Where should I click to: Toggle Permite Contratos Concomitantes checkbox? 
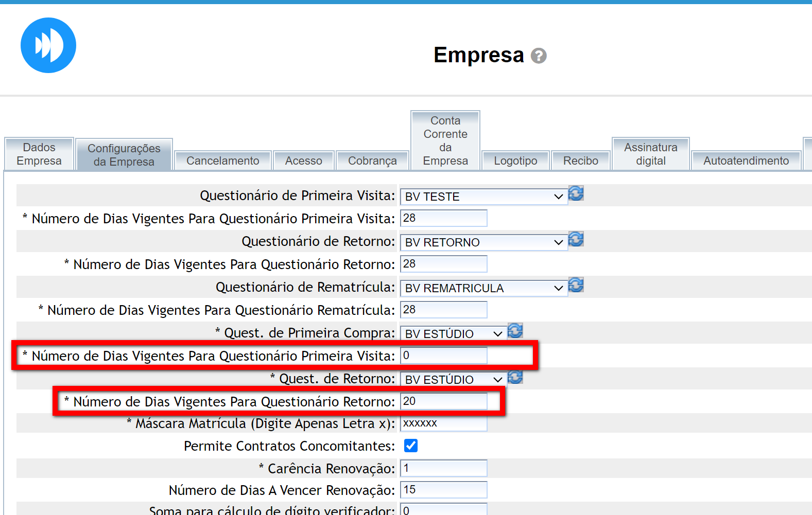point(411,446)
